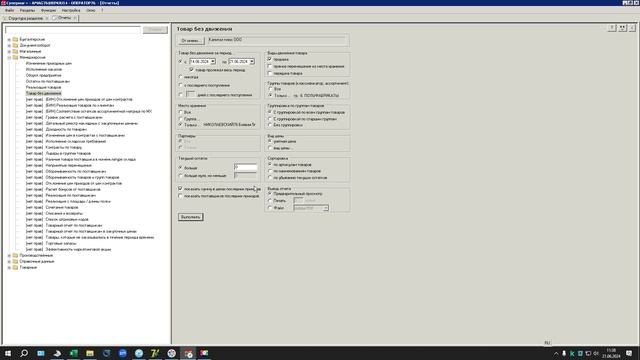Open the Окно menu
This screenshot has height=360, width=640.
tap(91, 10)
